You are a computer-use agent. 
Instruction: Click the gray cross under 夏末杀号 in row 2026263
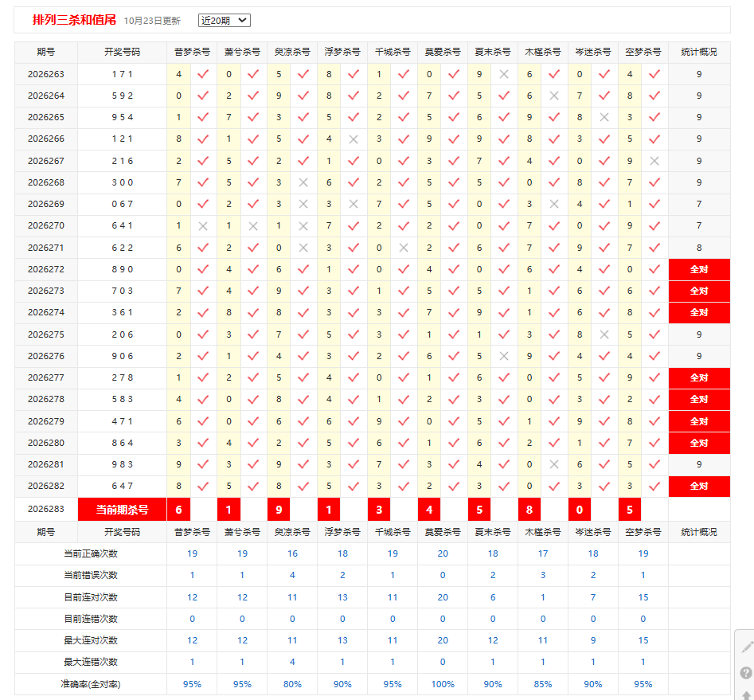pos(504,74)
